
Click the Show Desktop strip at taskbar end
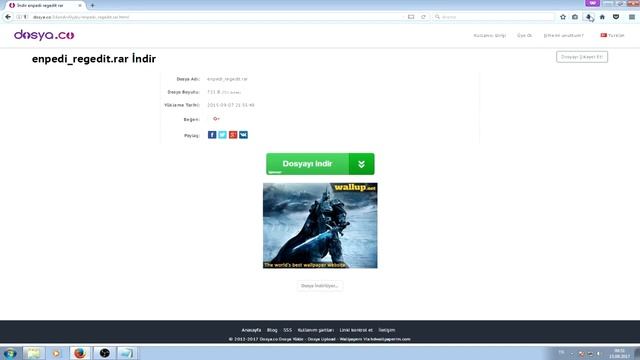[637, 353]
